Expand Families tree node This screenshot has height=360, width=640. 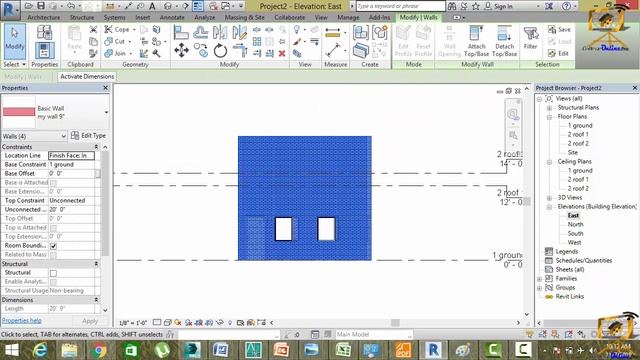pyautogui.click(x=540, y=279)
